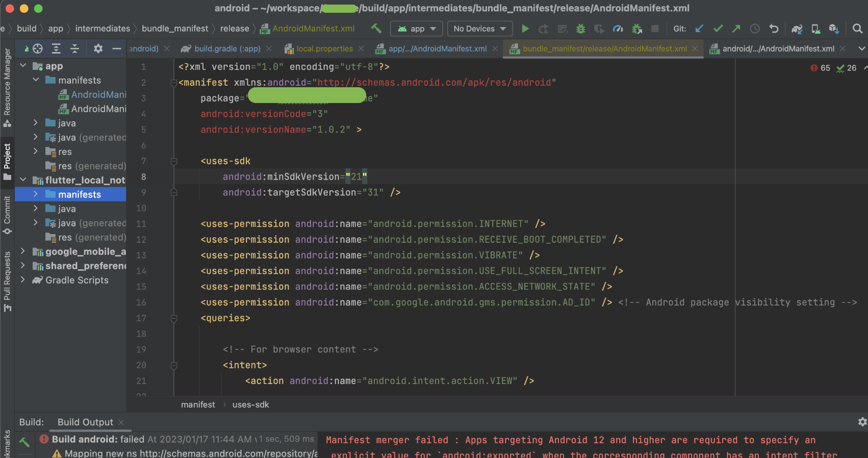
Task: Click 'intermediates' in the navigation breadcrumb
Action: 103,29
